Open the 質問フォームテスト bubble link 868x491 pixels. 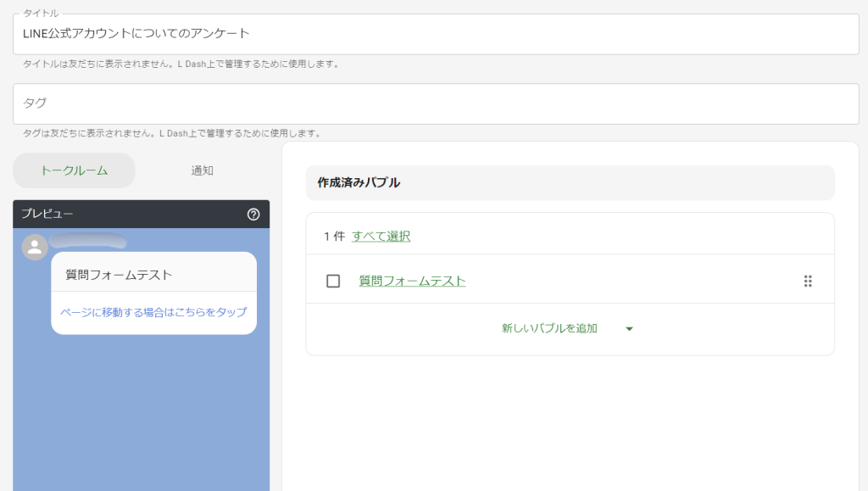coord(412,280)
